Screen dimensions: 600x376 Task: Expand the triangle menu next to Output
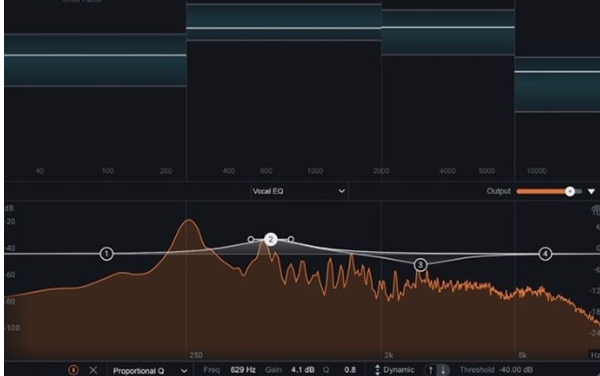click(591, 191)
